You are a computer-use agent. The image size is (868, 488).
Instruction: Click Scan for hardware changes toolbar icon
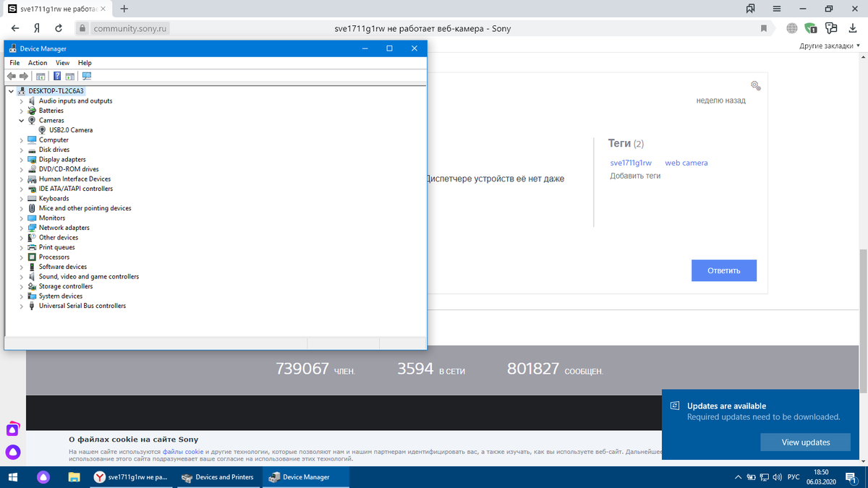[87, 76]
